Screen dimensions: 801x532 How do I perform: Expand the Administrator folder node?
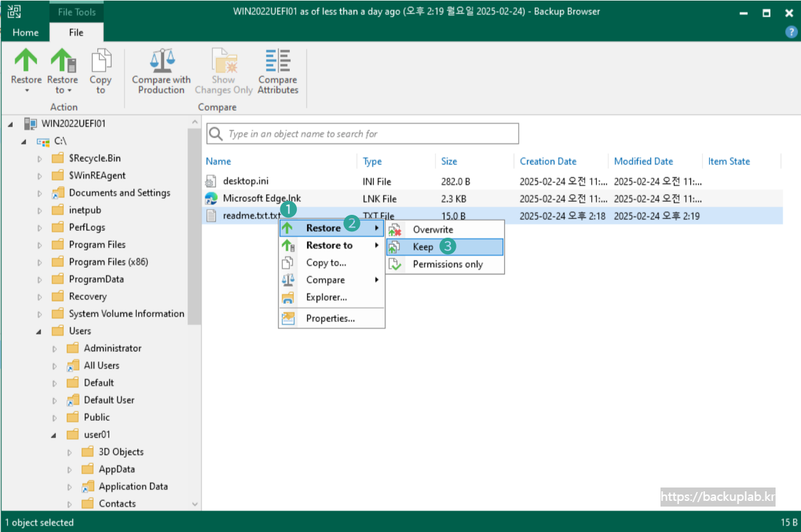click(54, 348)
